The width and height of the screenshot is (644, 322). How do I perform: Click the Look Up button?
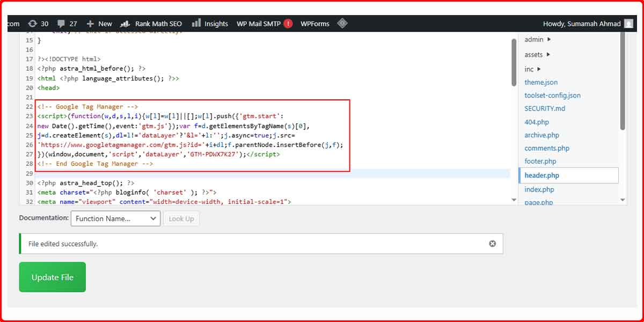(181, 218)
